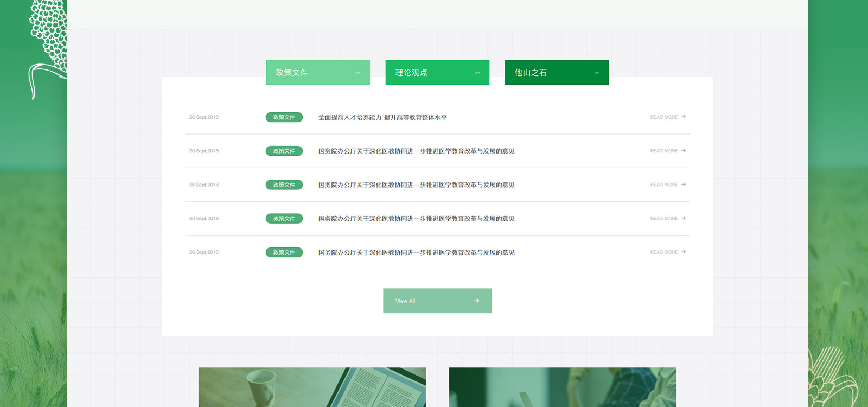Open article 全面提高人才培养能力 提升高等教育整体水平
This screenshot has height=407, width=868.
tap(382, 117)
